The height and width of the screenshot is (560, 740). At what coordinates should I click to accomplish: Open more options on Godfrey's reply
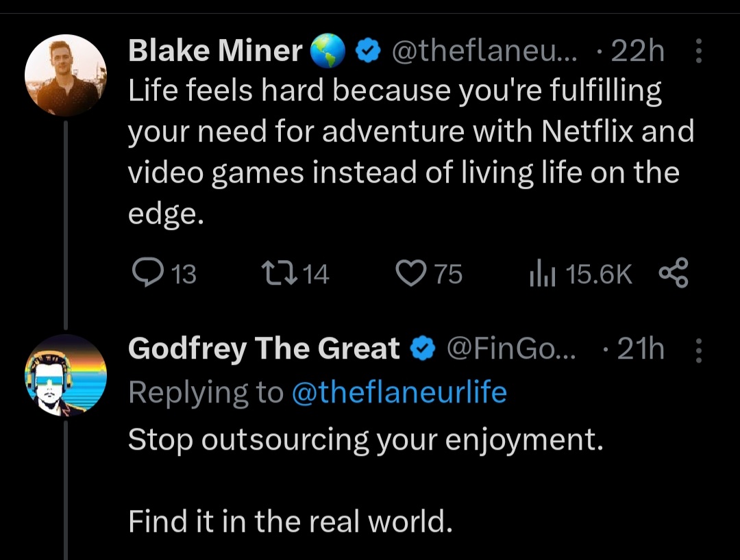coord(698,349)
